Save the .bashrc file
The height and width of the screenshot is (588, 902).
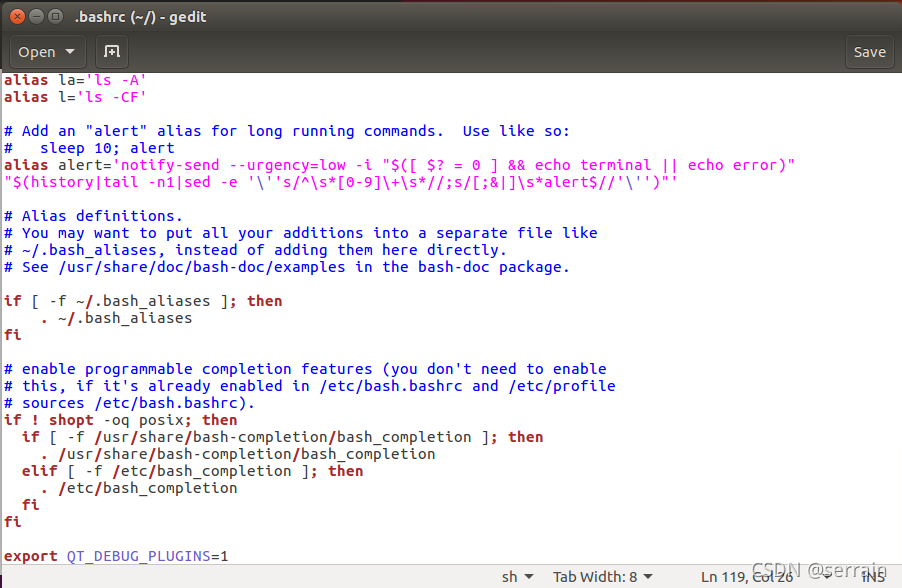(x=869, y=51)
